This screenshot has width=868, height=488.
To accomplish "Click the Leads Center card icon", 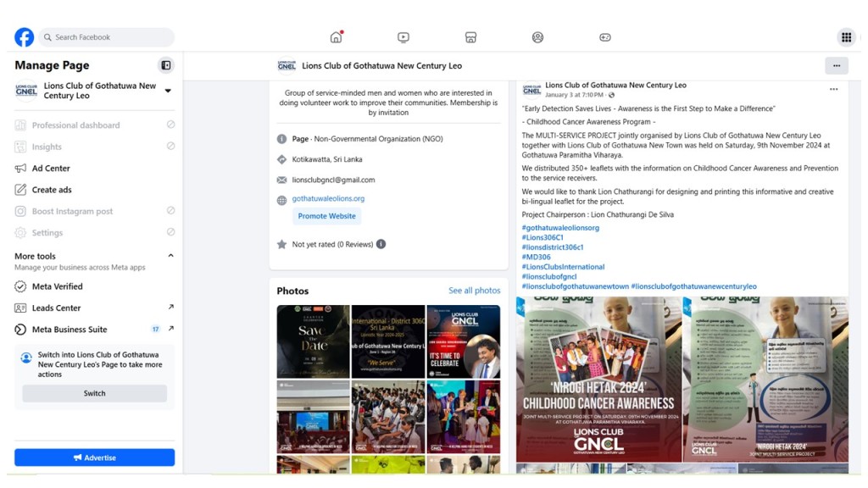I will (x=20, y=308).
